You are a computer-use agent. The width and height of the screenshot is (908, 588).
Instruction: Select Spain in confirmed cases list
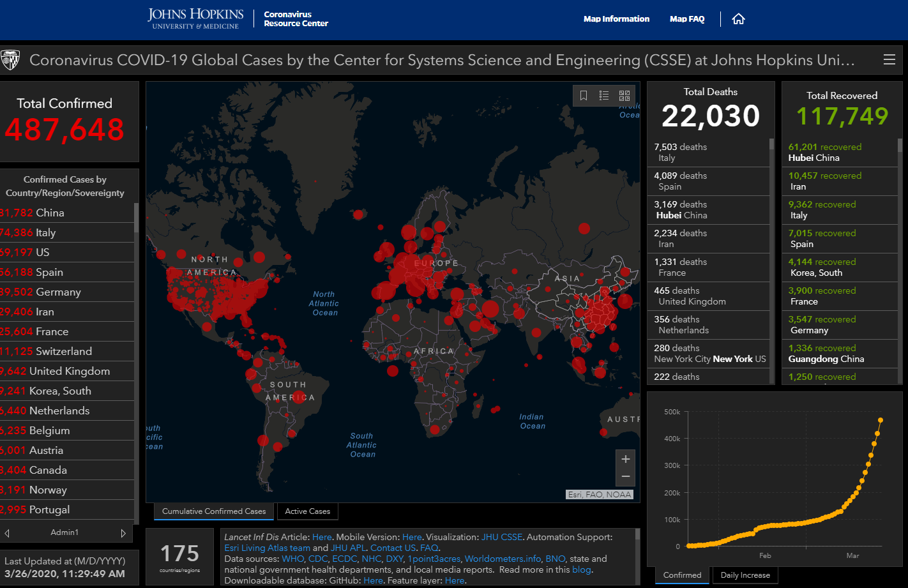tap(67, 272)
